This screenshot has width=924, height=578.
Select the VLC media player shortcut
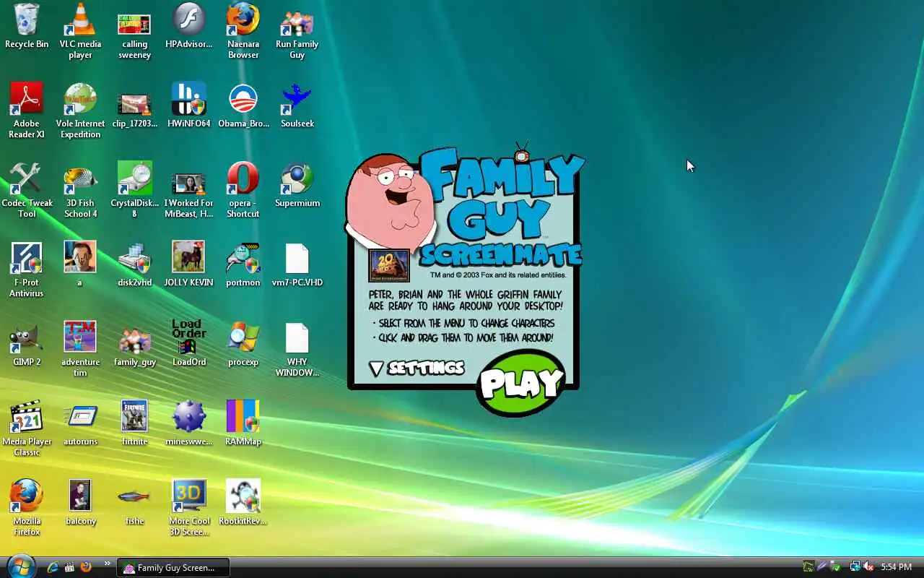80,30
